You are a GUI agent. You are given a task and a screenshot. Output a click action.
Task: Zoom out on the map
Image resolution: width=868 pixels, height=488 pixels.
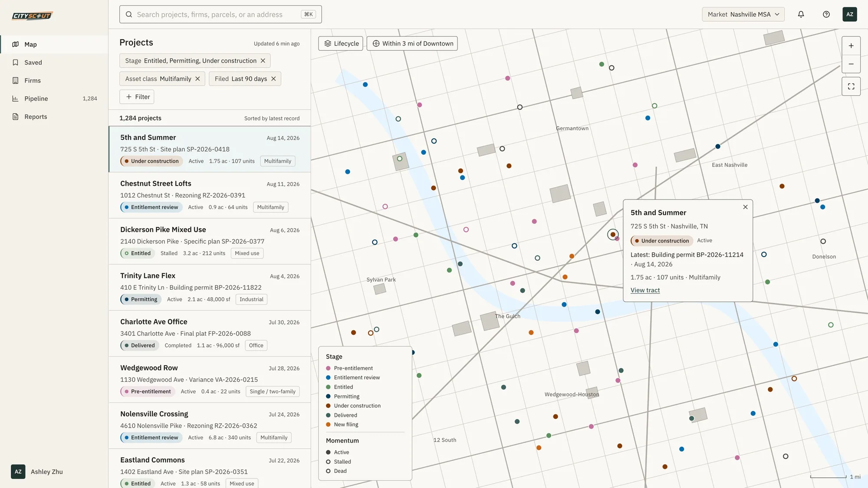pyautogui.click(x=851, y=64)
